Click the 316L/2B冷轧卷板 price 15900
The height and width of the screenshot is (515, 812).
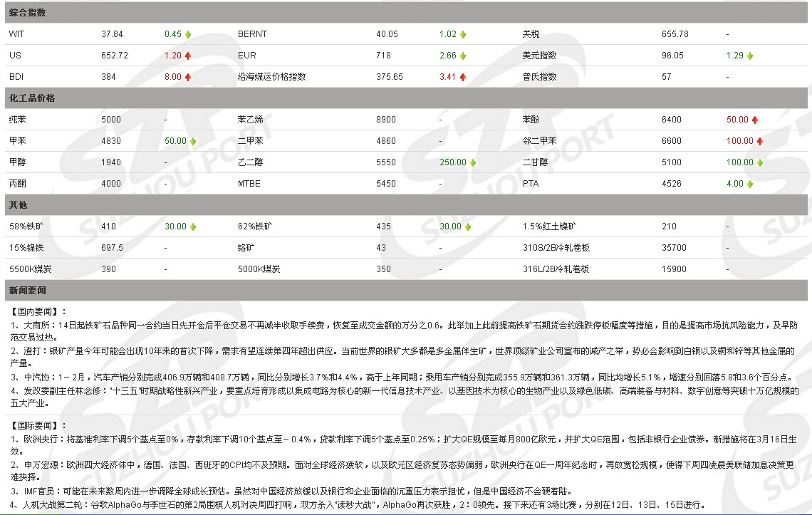point(674,269)
